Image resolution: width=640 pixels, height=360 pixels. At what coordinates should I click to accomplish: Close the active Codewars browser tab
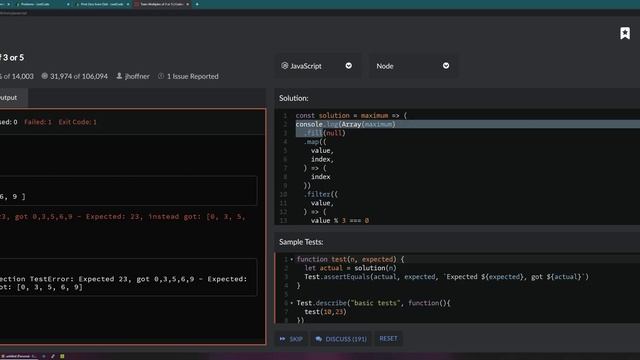point(188,4)
